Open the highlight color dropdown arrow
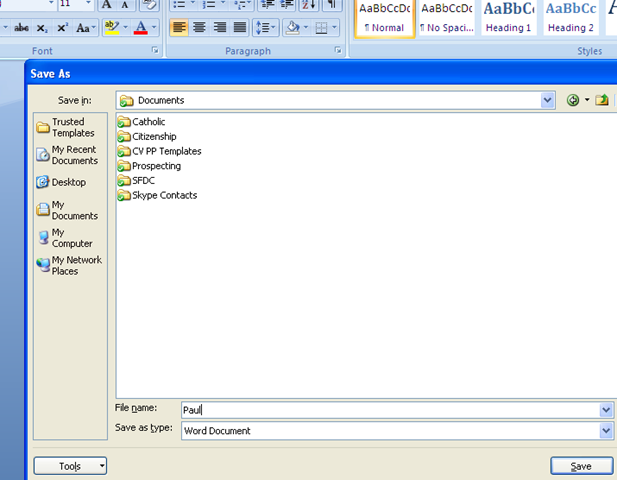Screen dimensions: 617x480 pyautogui.click(x=126, y=28)
